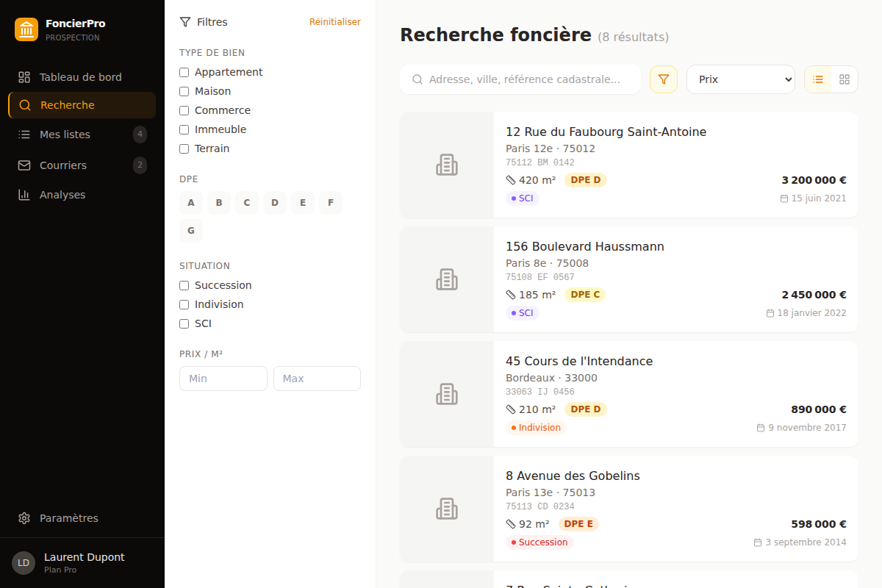The width and height of the screenshot is (882, 588).
Task: Click the Indivision tag on Bordeaux listing
Action: point(536,428)
